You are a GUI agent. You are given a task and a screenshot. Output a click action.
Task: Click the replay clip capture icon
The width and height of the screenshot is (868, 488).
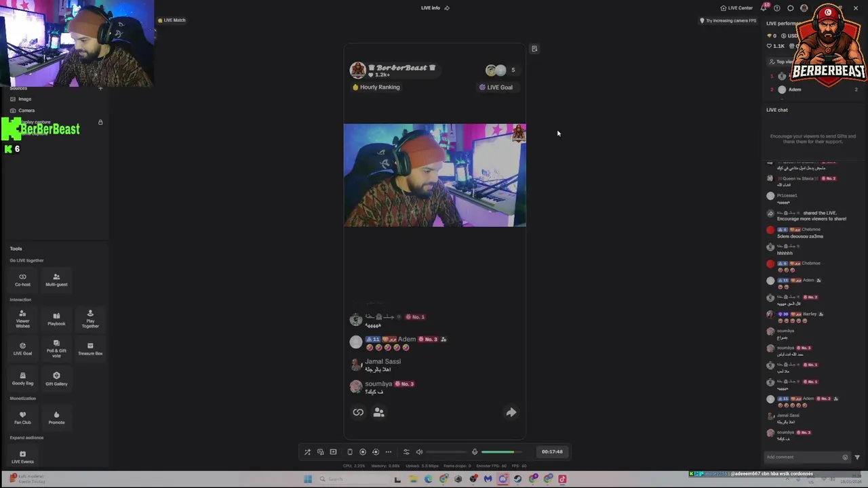pyautogui.click(x=376, y=452)
